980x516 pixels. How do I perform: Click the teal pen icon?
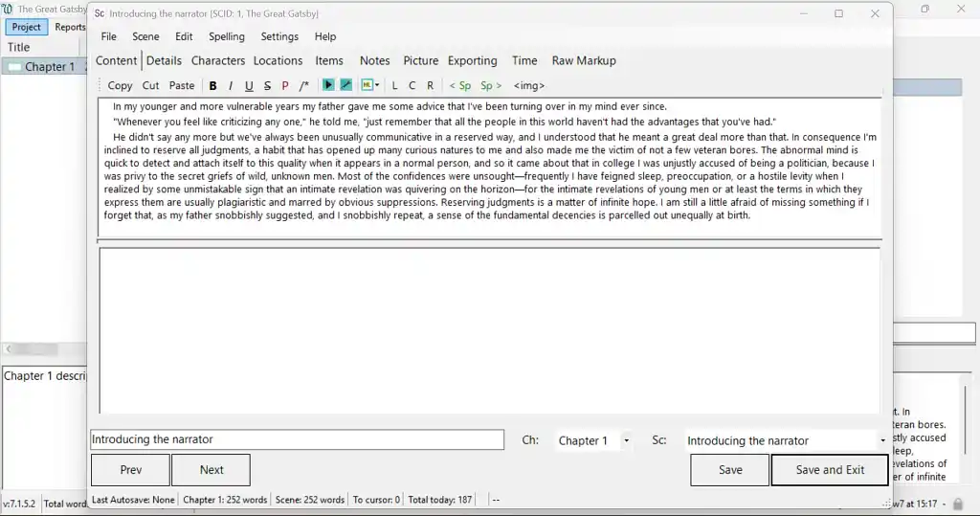(x=345, y=85)
